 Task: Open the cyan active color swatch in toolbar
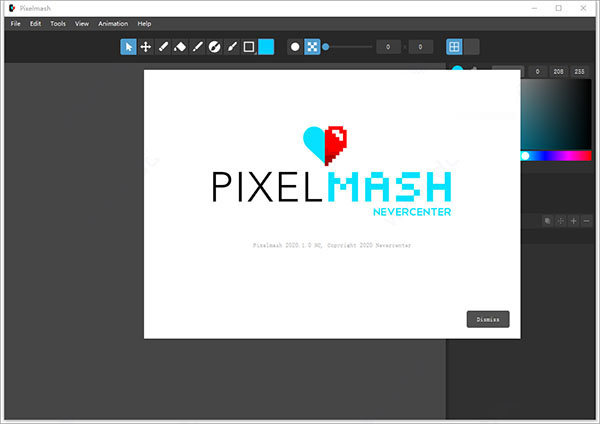tap(266, 47)
